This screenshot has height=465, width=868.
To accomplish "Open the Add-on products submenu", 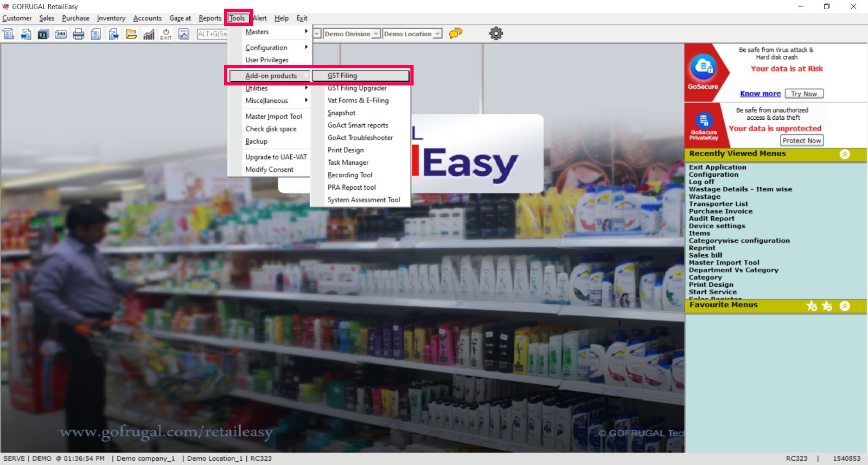I will click(269, 76).
